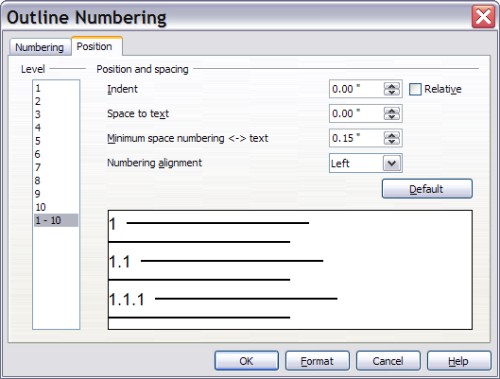Viewport: 500px width, 379px height.
Task: Select the Position tab
Action: [96, 46]
